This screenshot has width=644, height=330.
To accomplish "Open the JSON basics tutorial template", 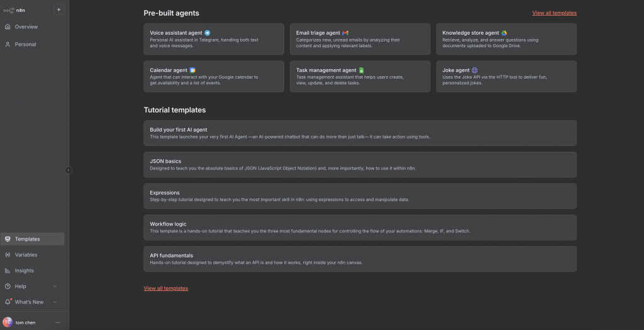I will (x=360, y=164).
